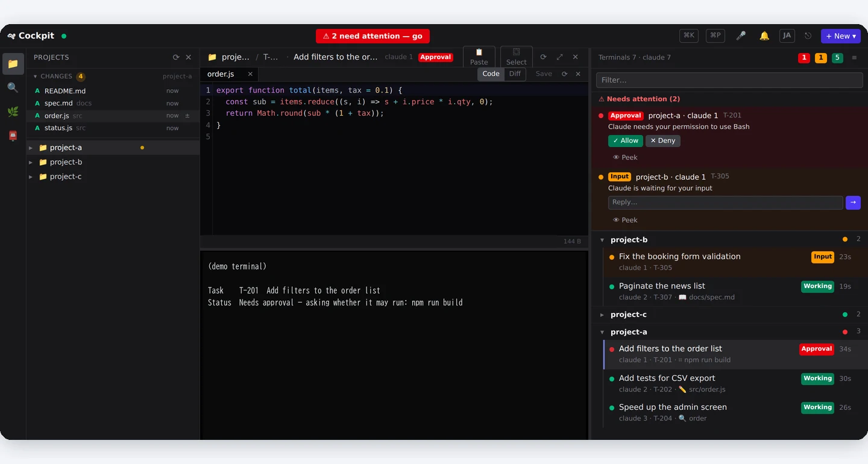Collapse the CHANGES section

(x=36, y=77)
